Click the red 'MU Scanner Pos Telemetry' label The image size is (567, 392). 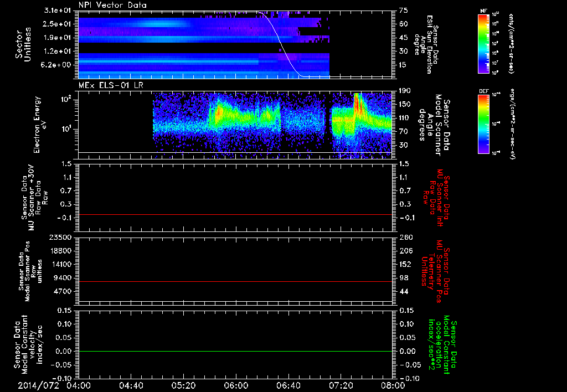[436, 271]
